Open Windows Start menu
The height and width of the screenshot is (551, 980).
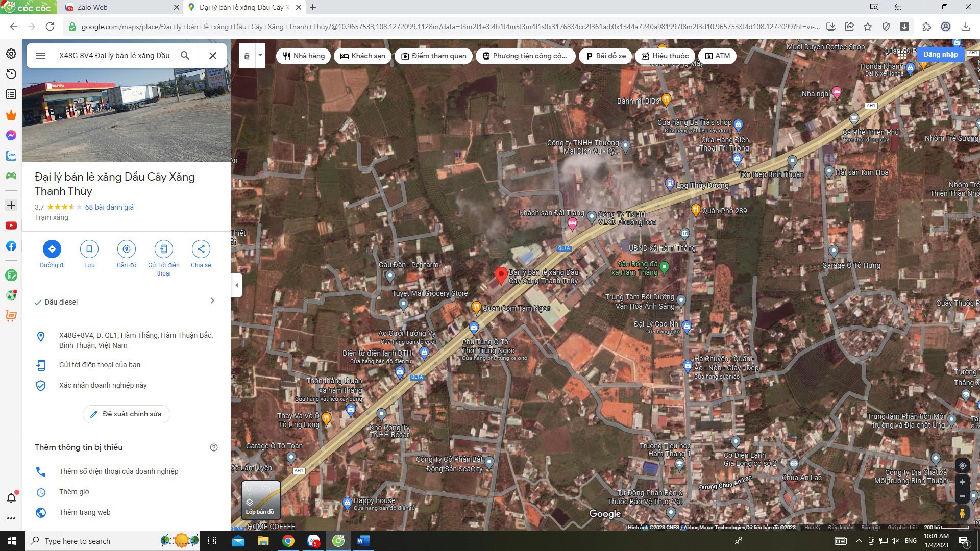(12, 541)
